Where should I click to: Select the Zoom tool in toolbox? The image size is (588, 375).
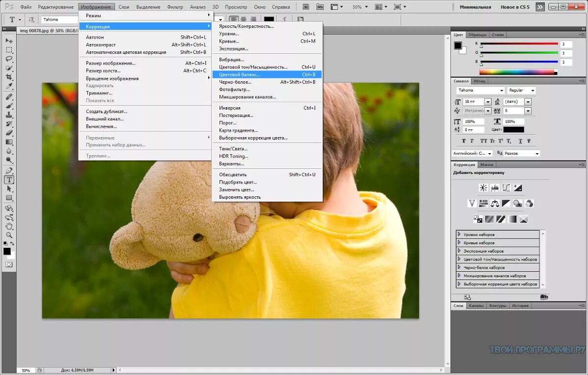coord(9,235)
